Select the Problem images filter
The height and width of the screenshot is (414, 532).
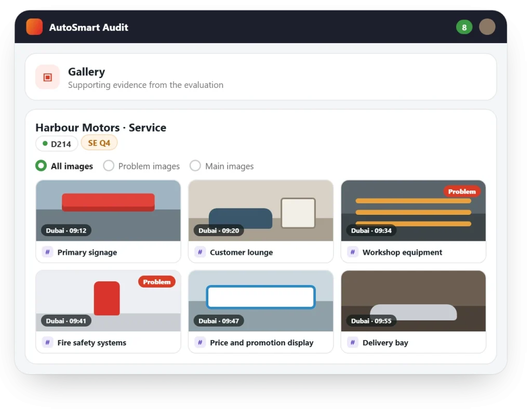point(141,166)
